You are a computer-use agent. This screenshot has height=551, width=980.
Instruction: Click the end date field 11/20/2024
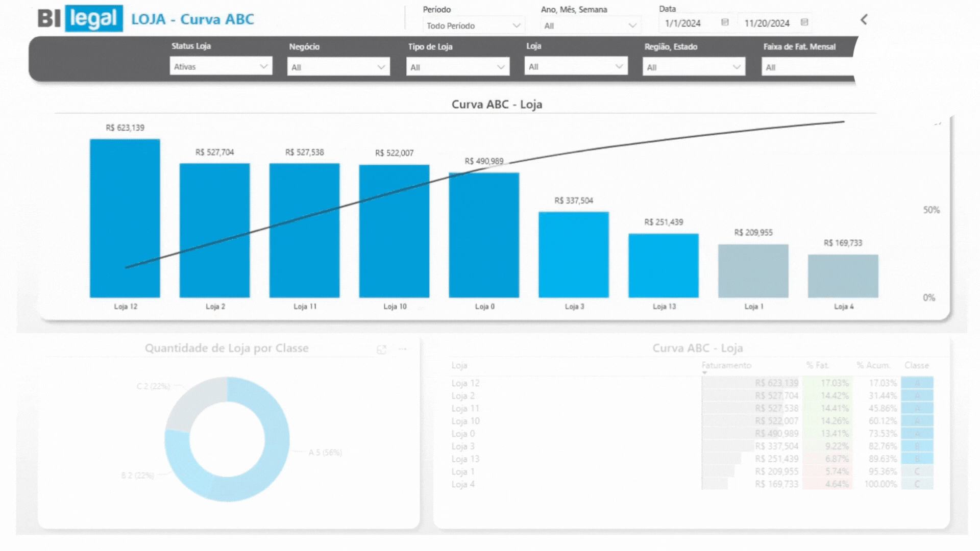click(x=767, y=23)
